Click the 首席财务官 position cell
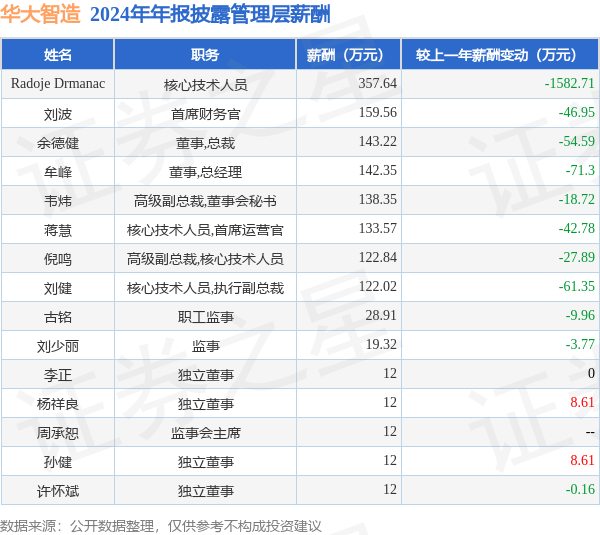 click(205, 114)
